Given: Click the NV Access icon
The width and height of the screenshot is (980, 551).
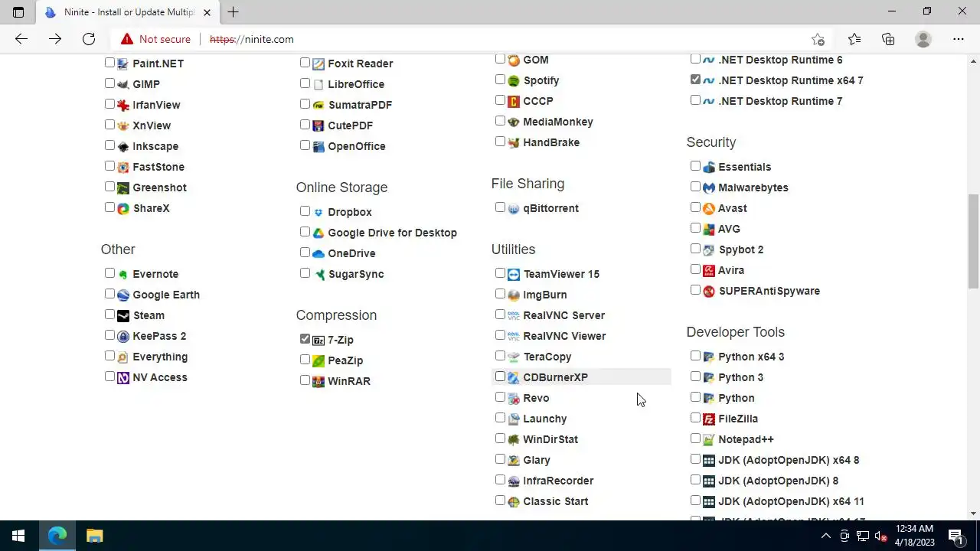Looking at the screenshot, I should (122, 377).
